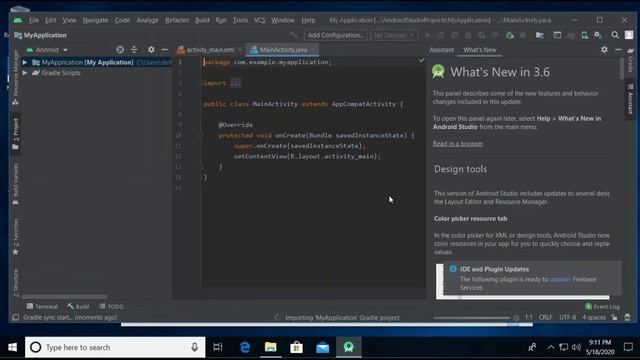Switch to MainActivity.java tab
This screenshot has height=360, width=640.
click(283, 50)
